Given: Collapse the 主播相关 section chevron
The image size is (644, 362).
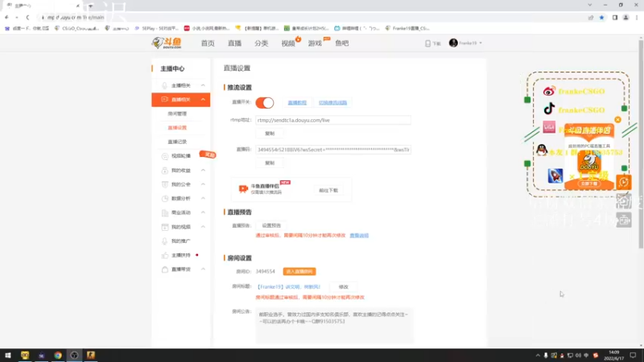Looking at the screenshot, I should click(x=203, y=85).
